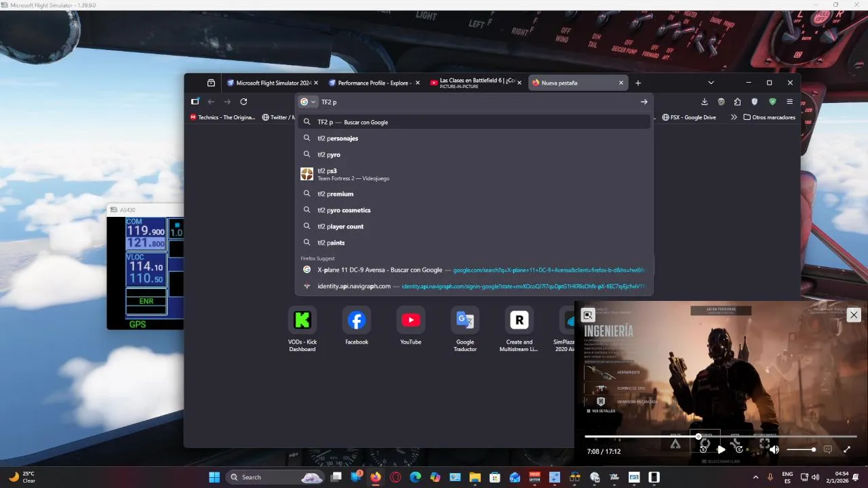Select 'TF2 p — Buscar con Google' suggestion
Screen dimensions: 868x488
tap(475, 122)
